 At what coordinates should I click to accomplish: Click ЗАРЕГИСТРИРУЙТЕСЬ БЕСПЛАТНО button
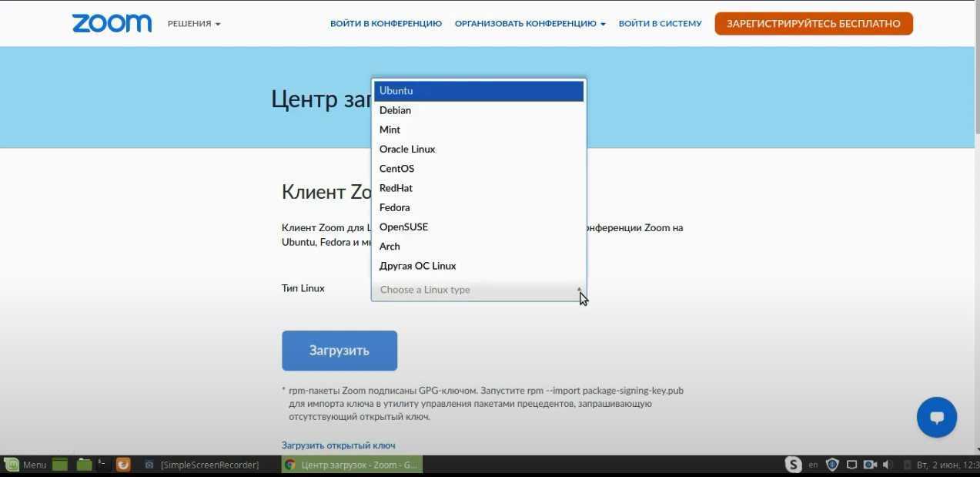[813, 24]
